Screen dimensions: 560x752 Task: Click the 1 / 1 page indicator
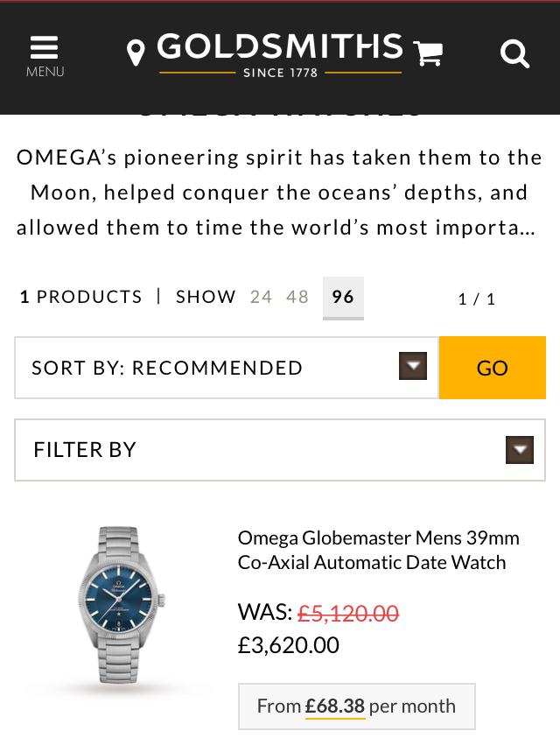click(477, 299)
